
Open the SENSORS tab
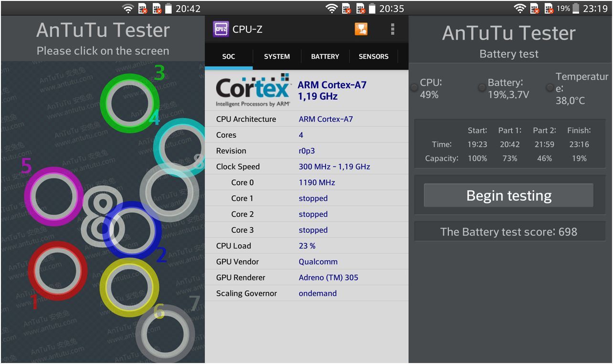click(x=373, y=56)
